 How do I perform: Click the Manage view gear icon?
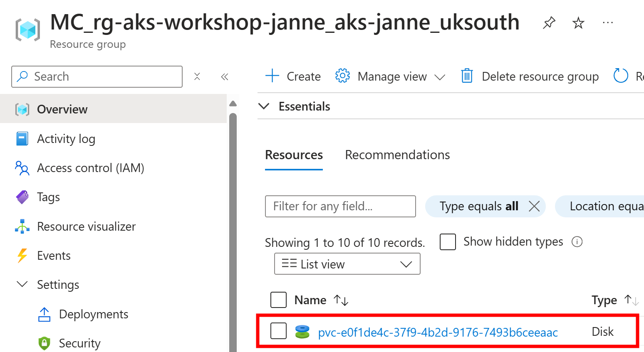click(343, 76)
